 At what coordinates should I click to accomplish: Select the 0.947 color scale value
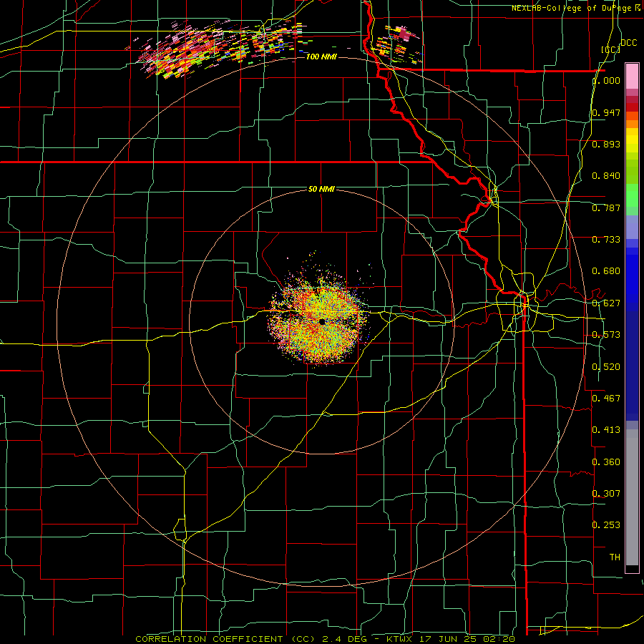click(606, 112)
